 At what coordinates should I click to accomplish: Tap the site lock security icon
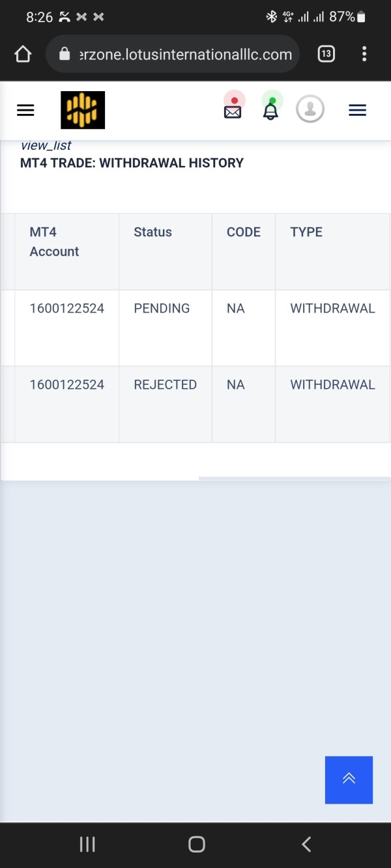[65, 54]
